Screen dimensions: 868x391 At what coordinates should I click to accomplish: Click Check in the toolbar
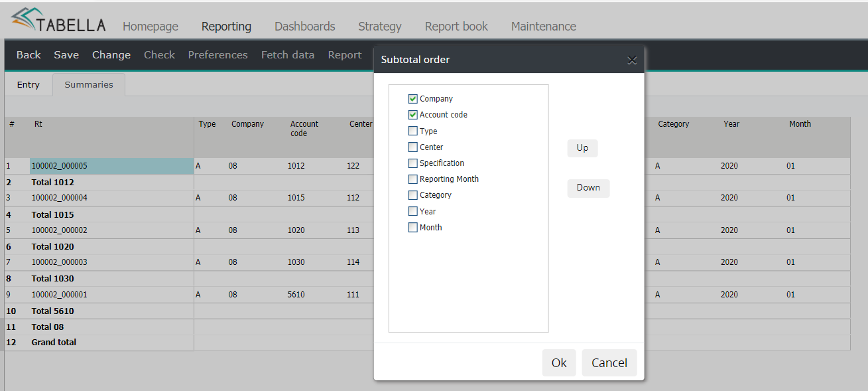pos(159,55)
